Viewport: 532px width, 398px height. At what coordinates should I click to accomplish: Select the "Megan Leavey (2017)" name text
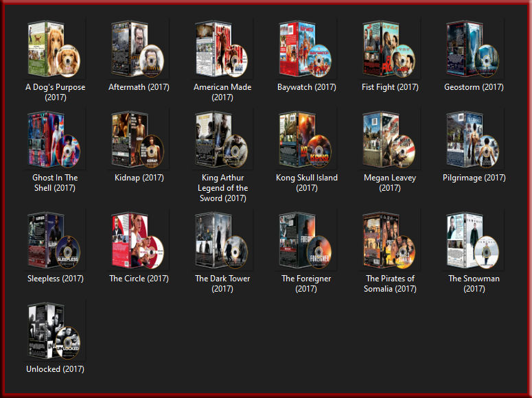point(390,183)
